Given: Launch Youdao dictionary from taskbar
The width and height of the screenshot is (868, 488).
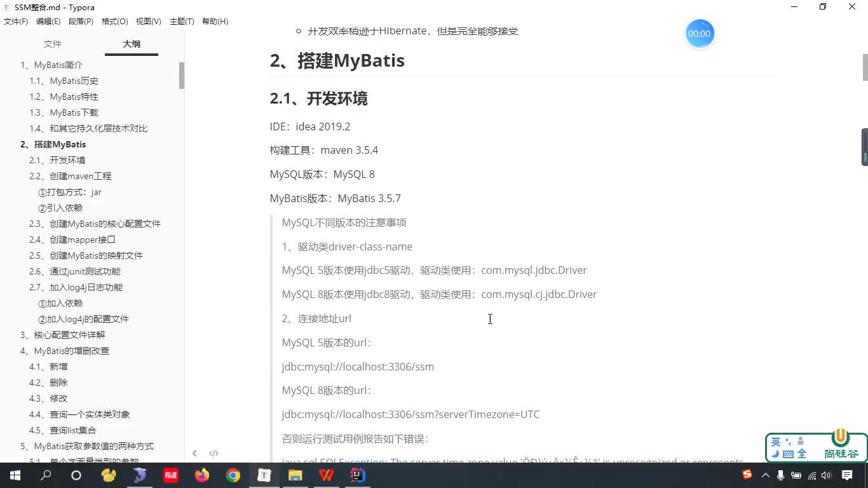Looking at the screenshot, I should coord(171,475).
